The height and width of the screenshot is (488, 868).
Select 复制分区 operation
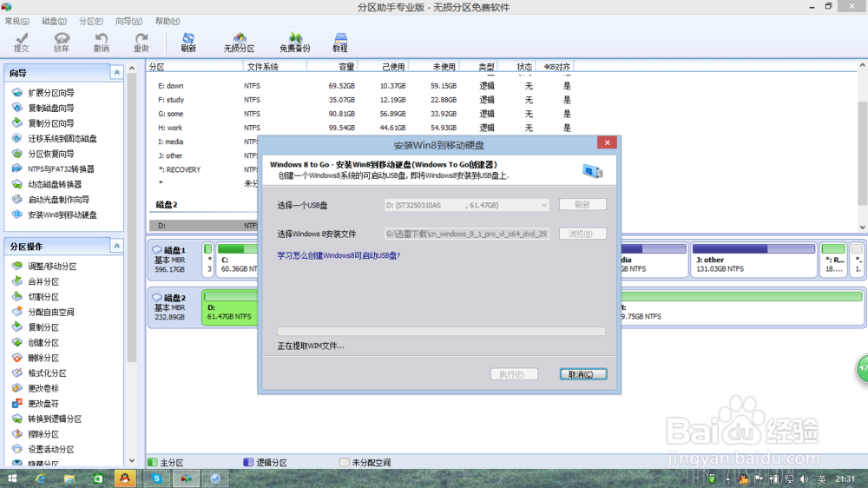point(43,327)
